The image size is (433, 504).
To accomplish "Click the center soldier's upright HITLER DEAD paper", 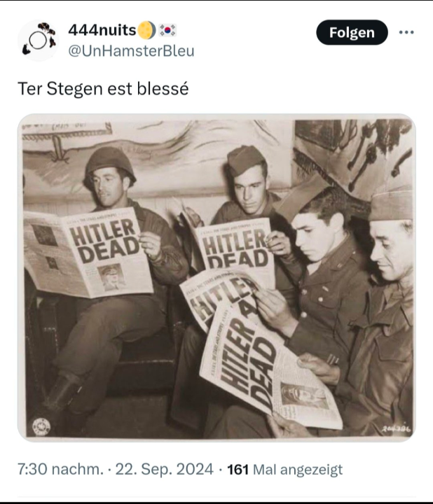I will pyautogui.click(x=234, y=245).
